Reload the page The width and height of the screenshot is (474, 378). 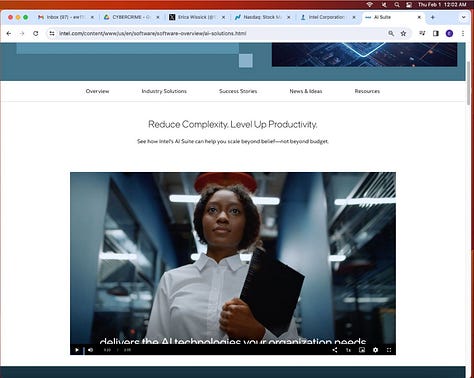(36, 33)
